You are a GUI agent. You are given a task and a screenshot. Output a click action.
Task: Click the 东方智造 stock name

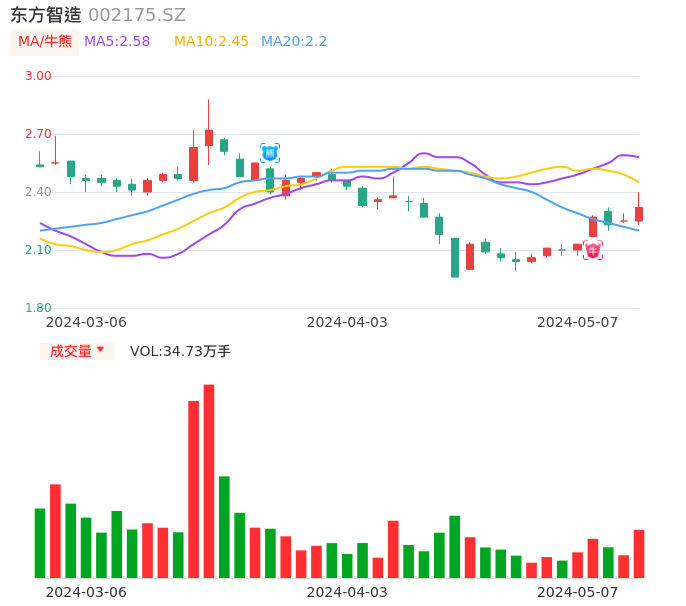[45, 15]
